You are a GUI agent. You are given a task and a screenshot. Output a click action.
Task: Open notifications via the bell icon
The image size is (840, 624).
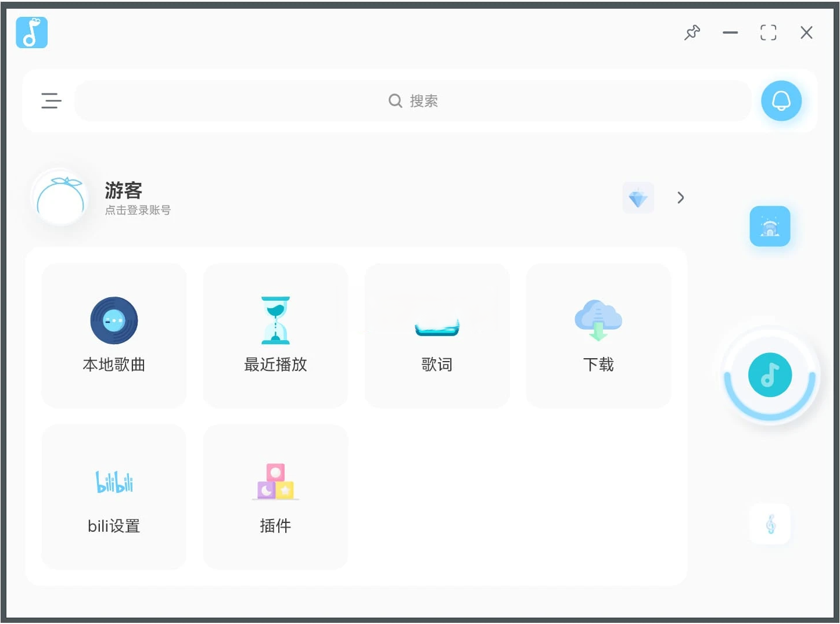point(781,101)
